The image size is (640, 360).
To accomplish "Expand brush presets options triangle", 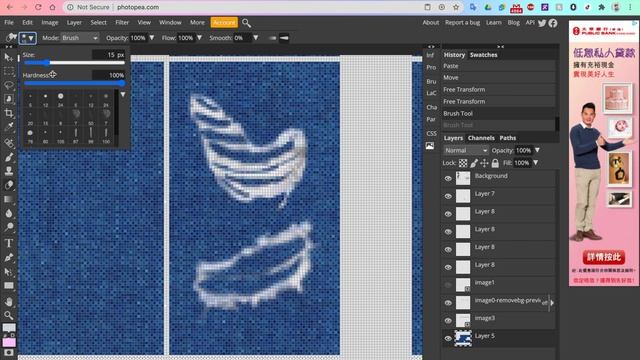I will pos(122,95).
